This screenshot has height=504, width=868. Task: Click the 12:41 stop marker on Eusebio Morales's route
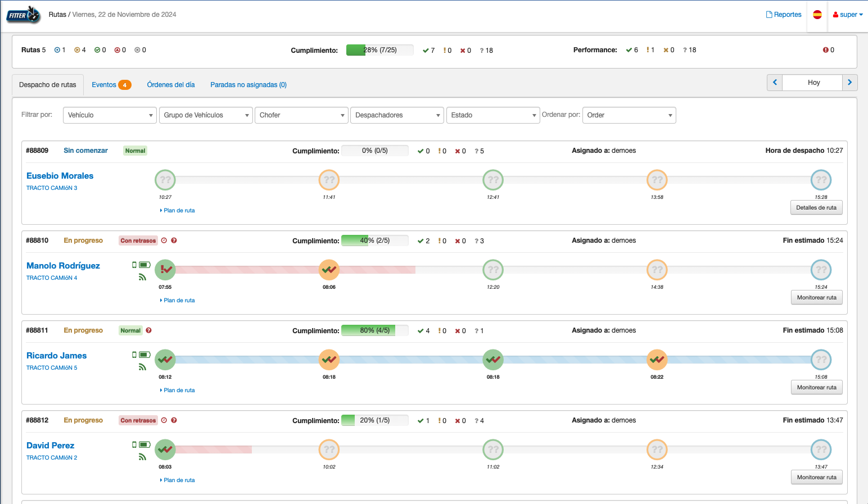coord(493,180)
